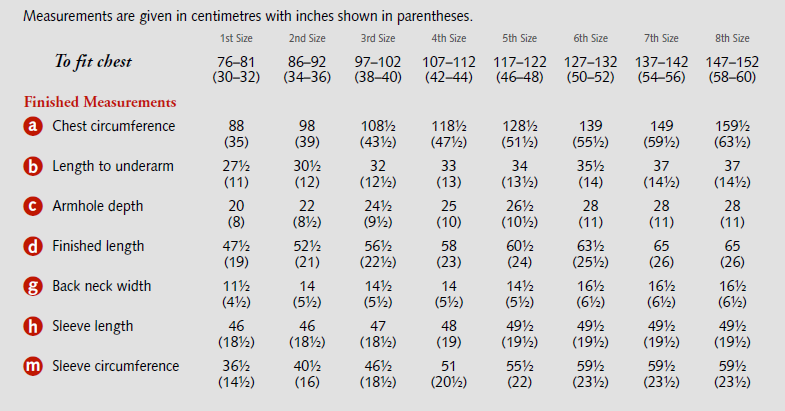Click the '8th Size' column header
The height and width of the screenshot is (411, 785).
(732, 39)
